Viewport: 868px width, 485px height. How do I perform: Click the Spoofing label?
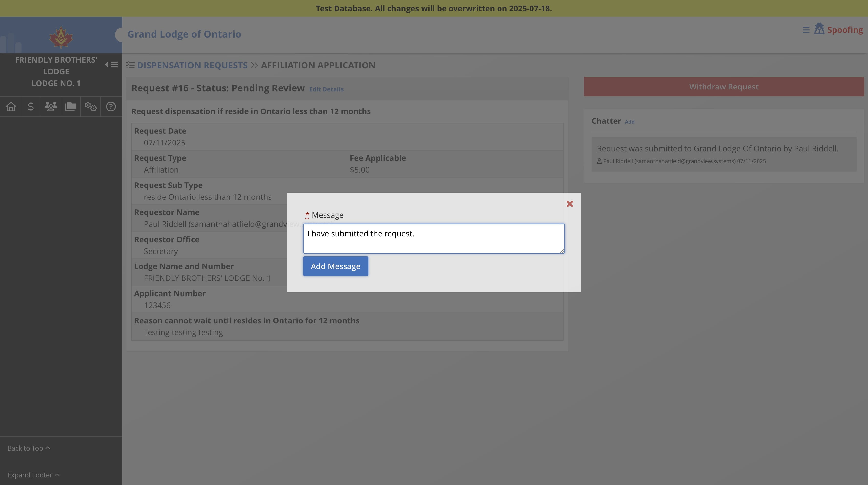pyautogui.click(x=845, y=30)
